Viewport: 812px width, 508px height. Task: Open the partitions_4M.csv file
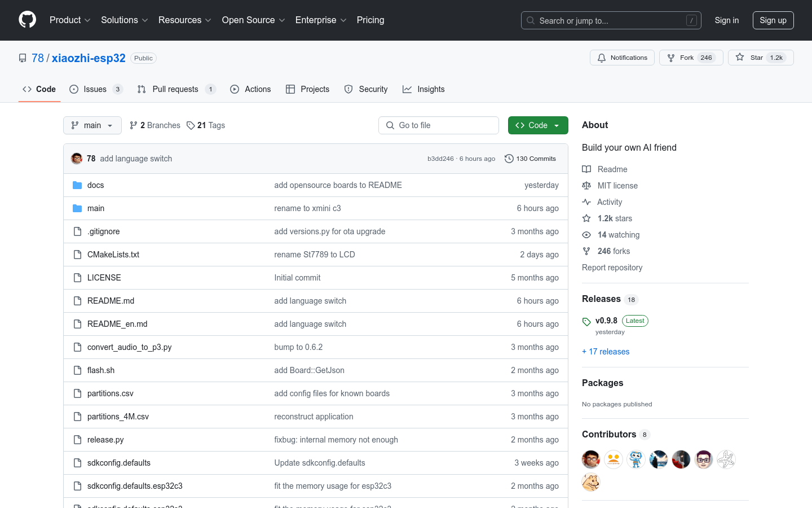point(118,417)
